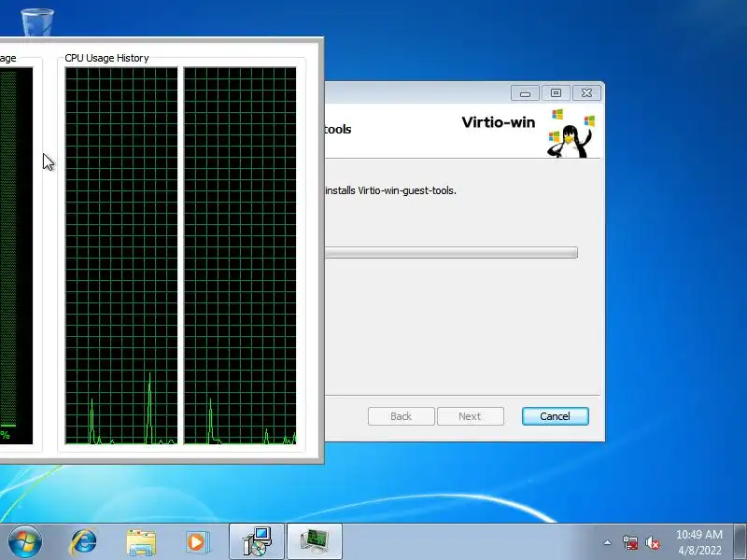Launch Internet Explorer from taskbar

(83, 542)
